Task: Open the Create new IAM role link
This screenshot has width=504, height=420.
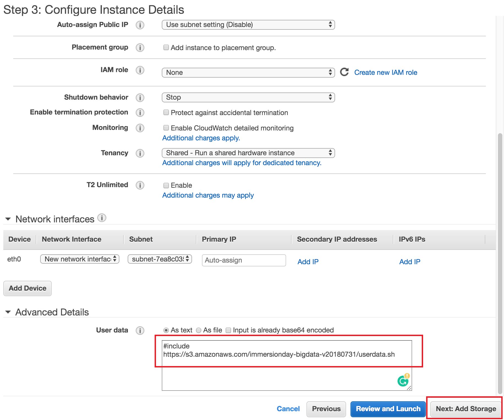Action: [385, 72]
